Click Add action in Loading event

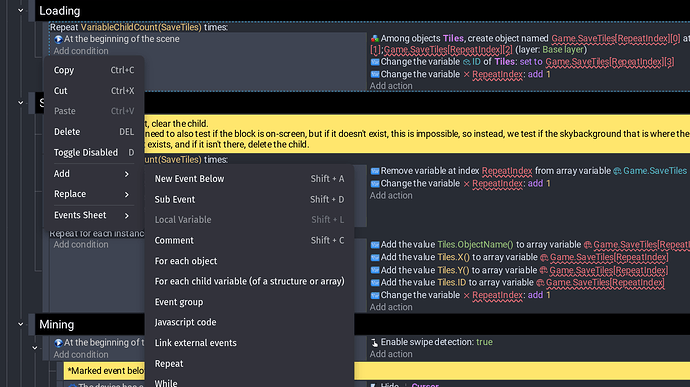coord(391,86)
